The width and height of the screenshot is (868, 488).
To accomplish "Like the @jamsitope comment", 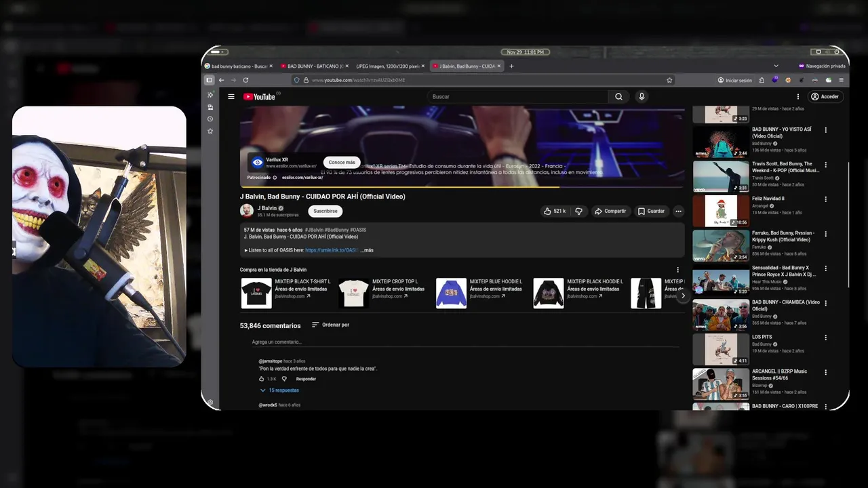I will pos(262,379).
